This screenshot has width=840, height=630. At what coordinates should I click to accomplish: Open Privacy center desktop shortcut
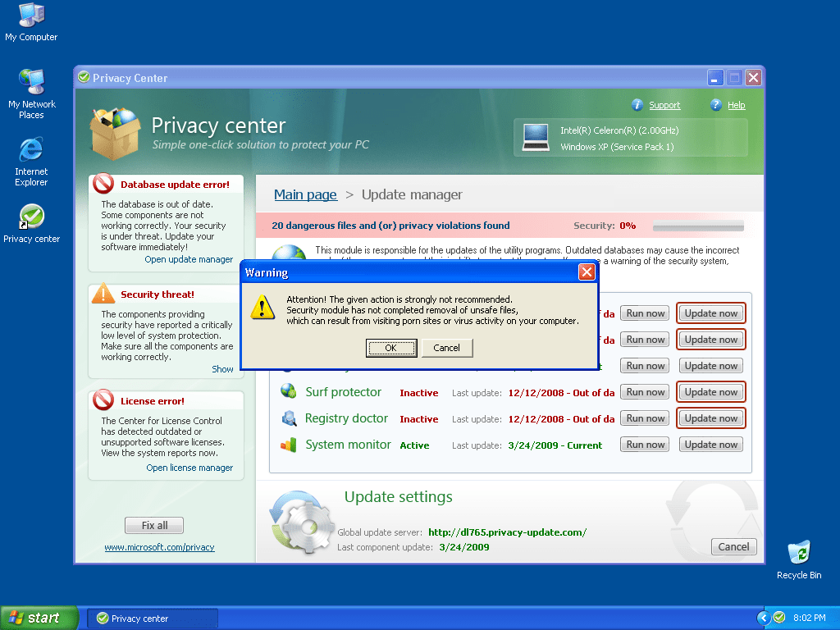point(31,218)
